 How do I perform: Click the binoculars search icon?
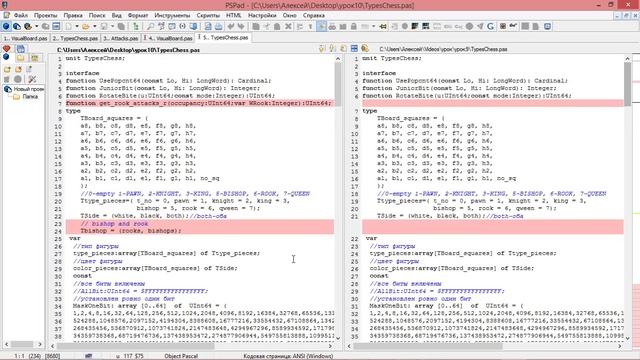tap(332, 27)
